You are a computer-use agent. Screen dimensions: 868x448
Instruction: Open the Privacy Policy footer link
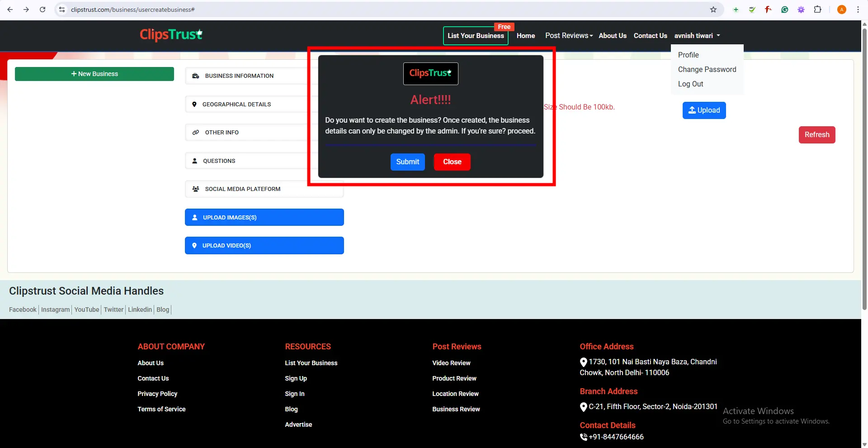[157, 394]
